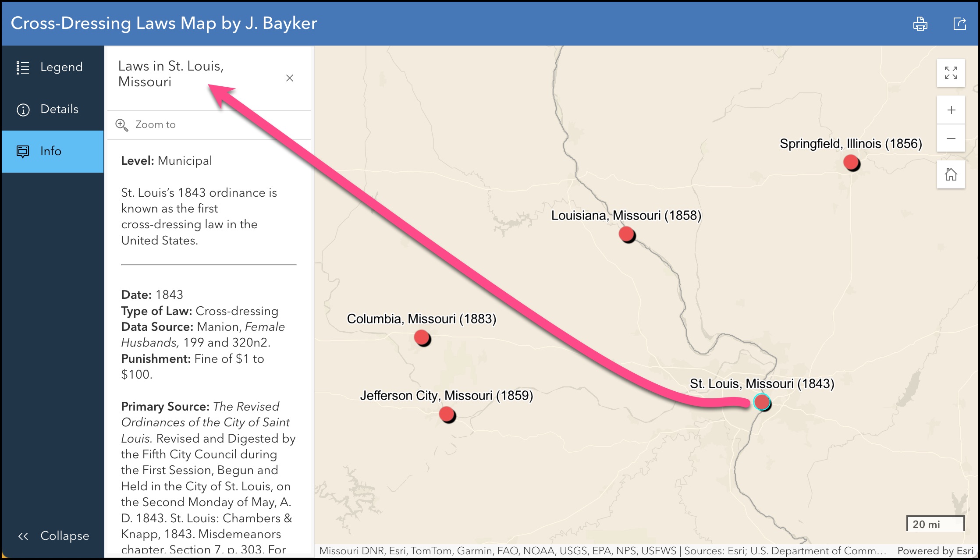Close the St. Louis info popup

[289, 78]
